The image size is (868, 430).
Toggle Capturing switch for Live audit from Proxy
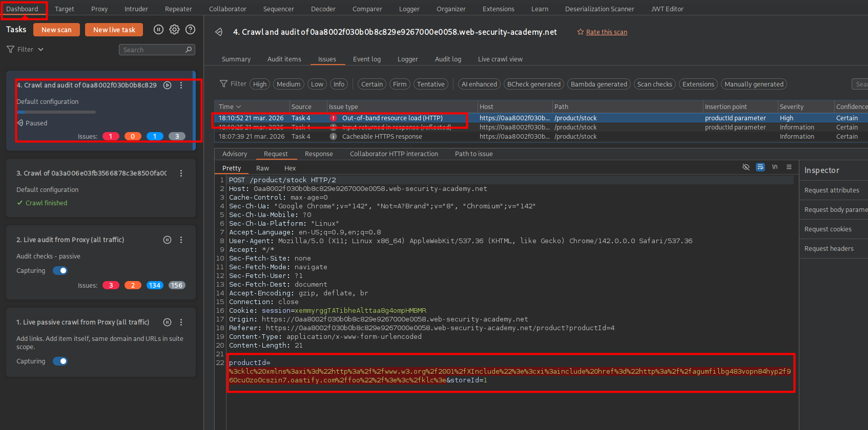point(60,271)
